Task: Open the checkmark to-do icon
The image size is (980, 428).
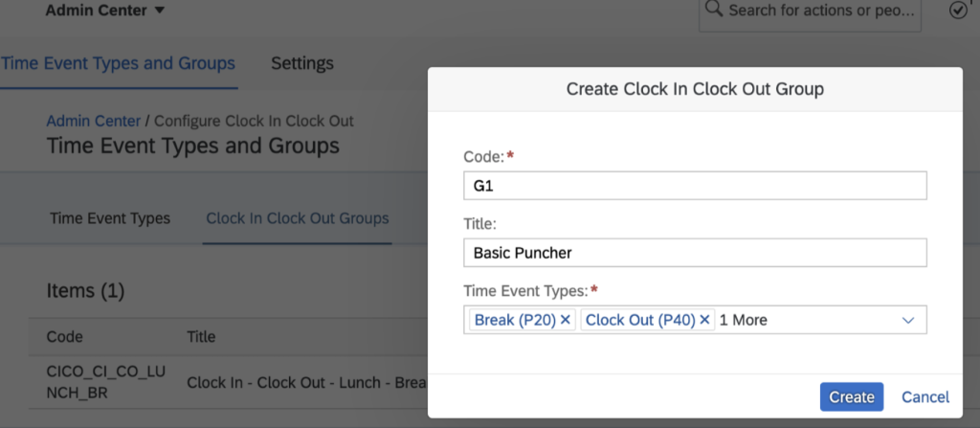Action: pyautogui.click(x=958, y=10)
